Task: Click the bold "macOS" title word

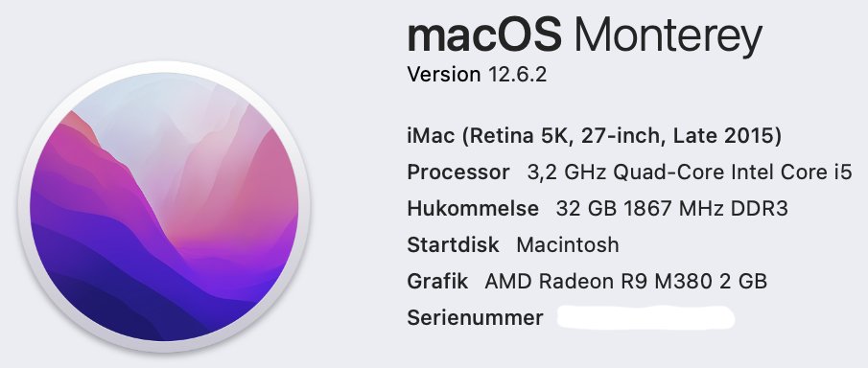Action: coord(484,34)
